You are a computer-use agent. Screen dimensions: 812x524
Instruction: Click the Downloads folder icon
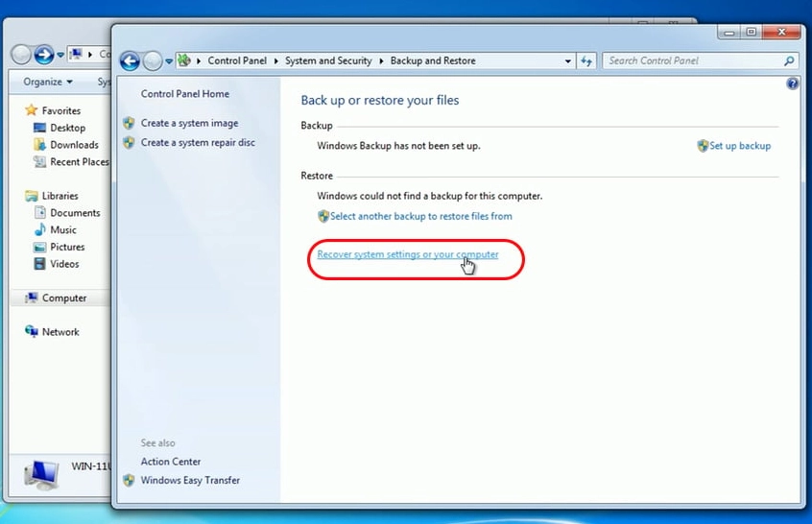[x=39, y=145]
